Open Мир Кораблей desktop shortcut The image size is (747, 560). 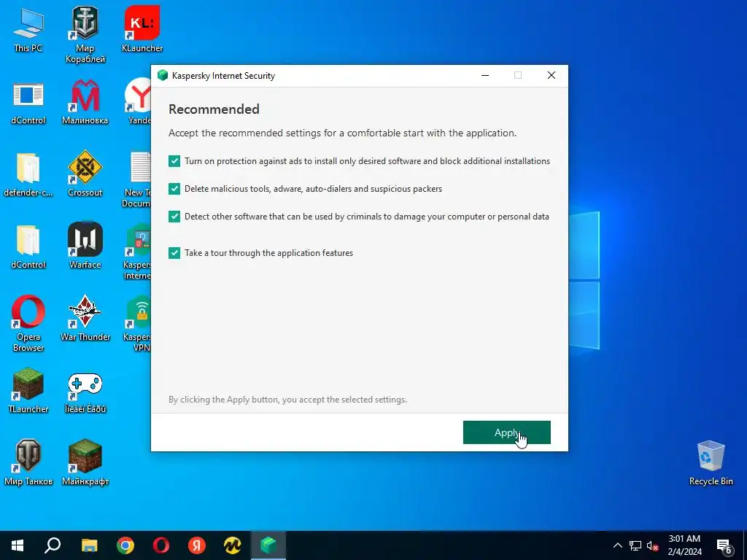coord(85,35)
